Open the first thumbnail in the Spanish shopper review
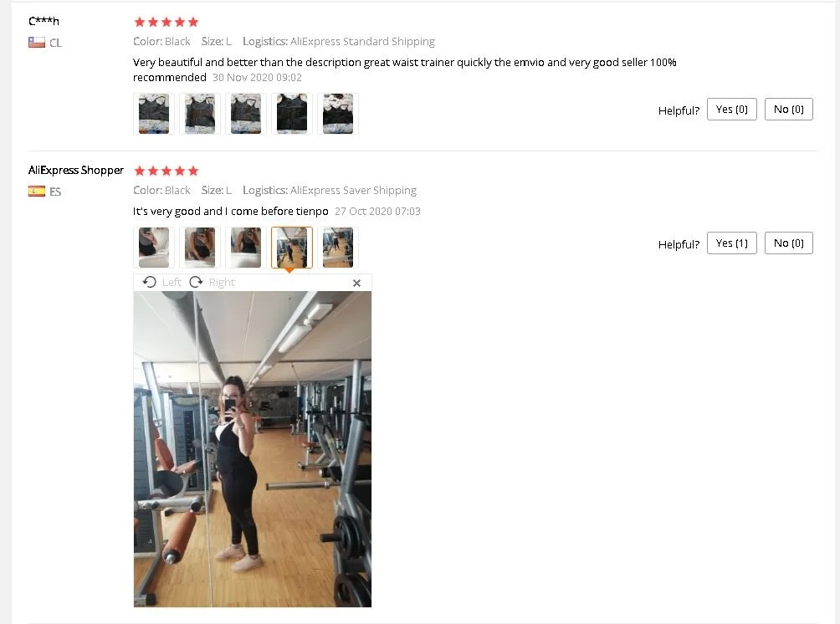This screenshot has height=624, width=840. point(154,248)
